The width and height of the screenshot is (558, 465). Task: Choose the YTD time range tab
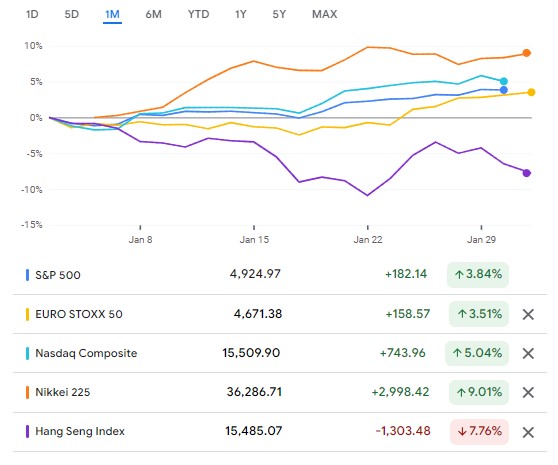pos(199,14)
